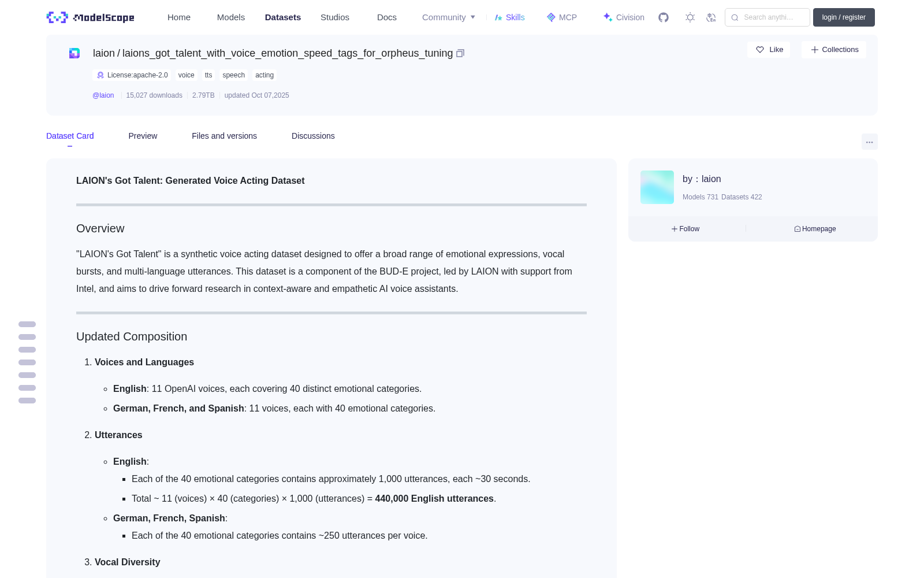Go to the Home page

[179, 17]
